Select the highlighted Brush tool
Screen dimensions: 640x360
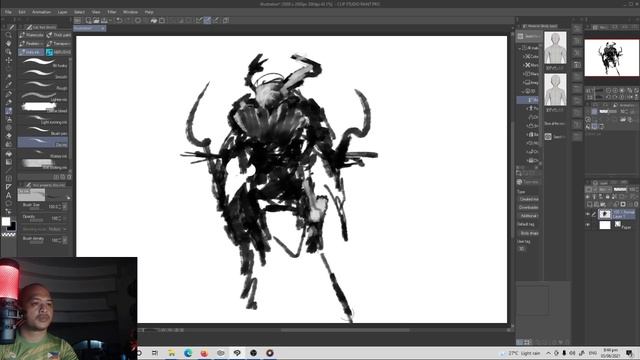[x=9, y=111]
